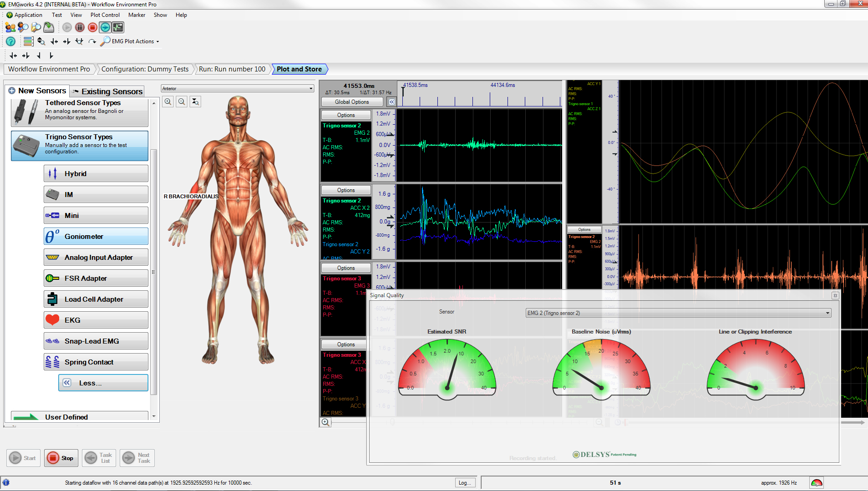Screen dimensions: 868x491
Task: Select the Plot and Store breadcrumb
Action: (299, 69)
